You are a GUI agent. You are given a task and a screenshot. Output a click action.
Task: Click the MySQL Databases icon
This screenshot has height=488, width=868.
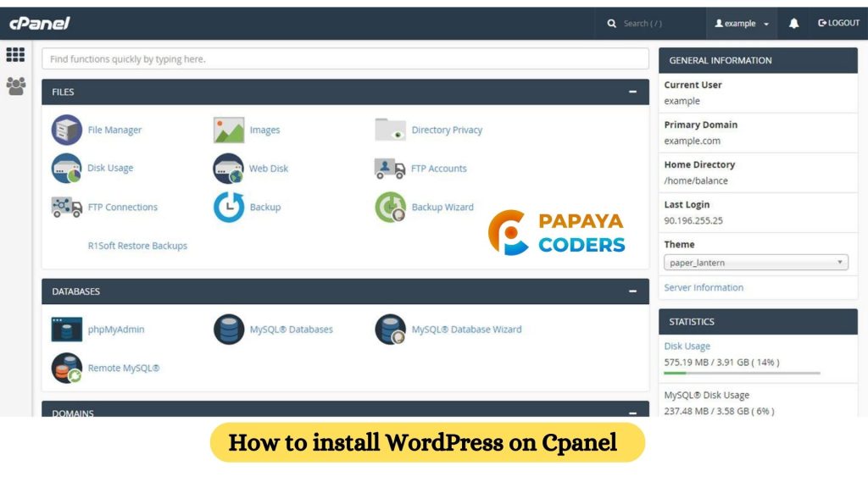[x=229, y=330]
